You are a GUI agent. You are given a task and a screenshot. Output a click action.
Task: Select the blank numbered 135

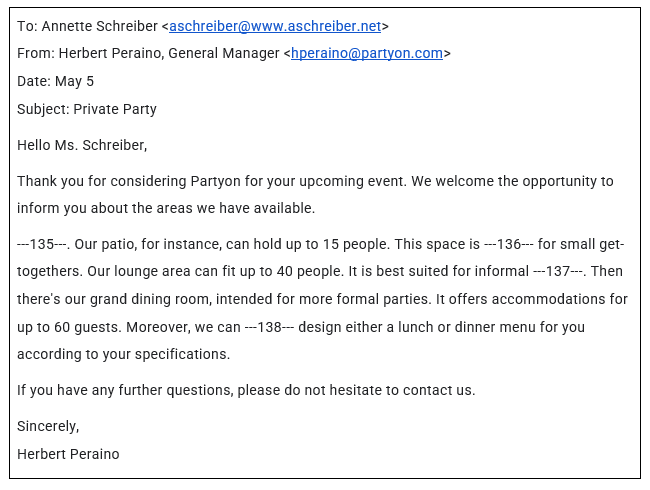[42, 245]
